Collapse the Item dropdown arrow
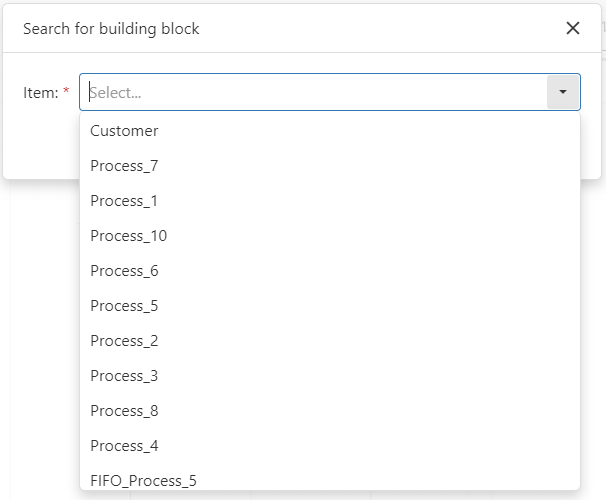The width and height of the screenshot is (606, 500). pos(563,92)
